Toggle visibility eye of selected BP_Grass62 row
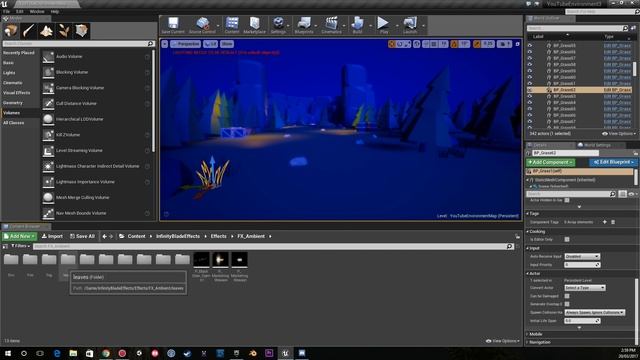 pos(530,90)
